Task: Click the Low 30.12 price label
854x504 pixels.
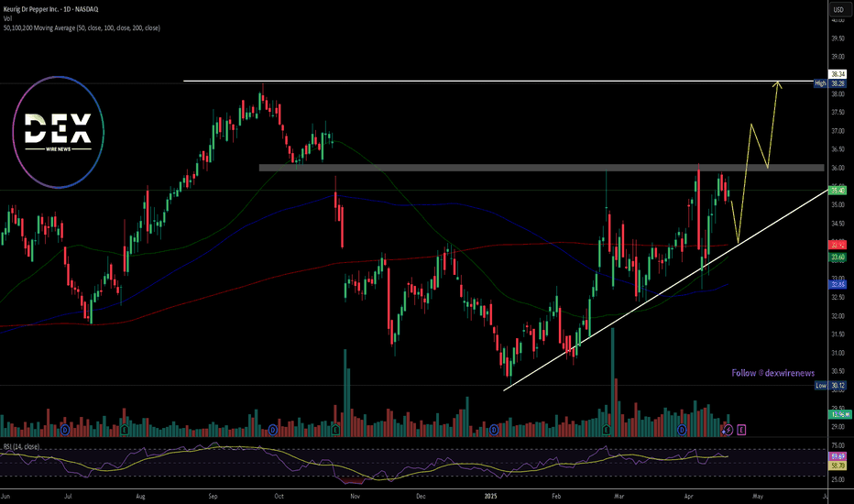Action: 830,385
